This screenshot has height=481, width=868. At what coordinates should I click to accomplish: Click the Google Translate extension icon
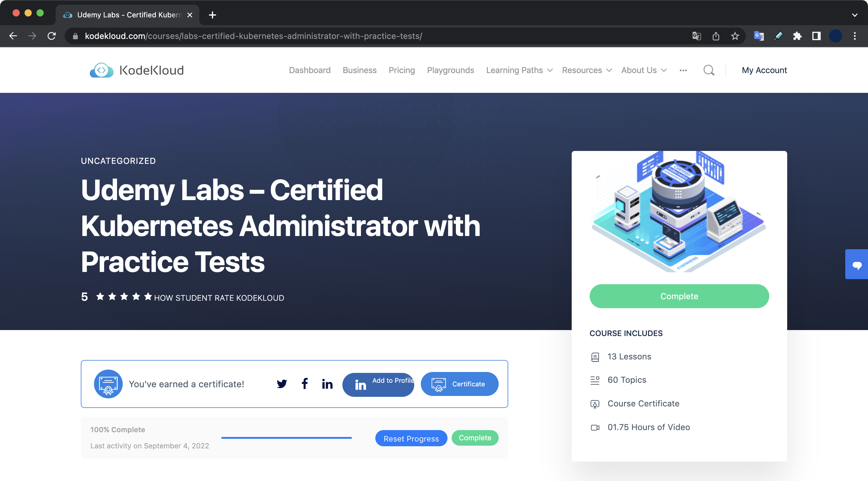pyautogui.click(x=759, y=36)
